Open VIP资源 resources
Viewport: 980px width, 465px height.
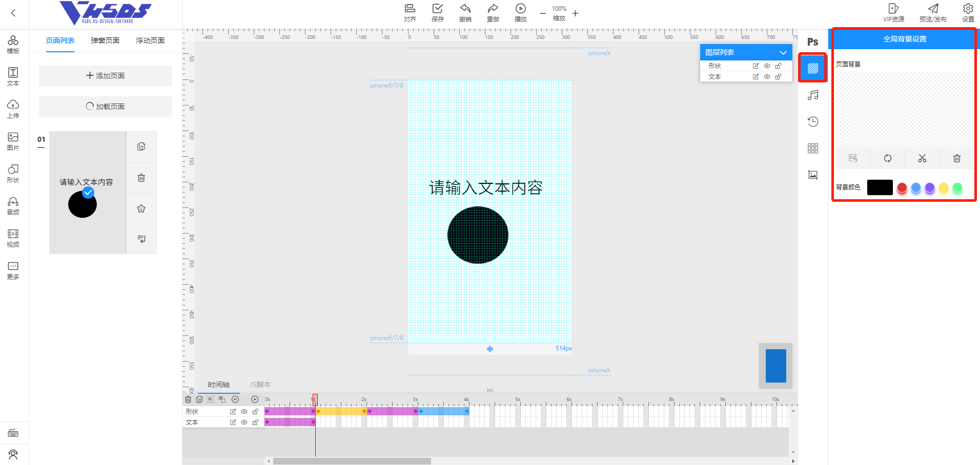(893, 13)
